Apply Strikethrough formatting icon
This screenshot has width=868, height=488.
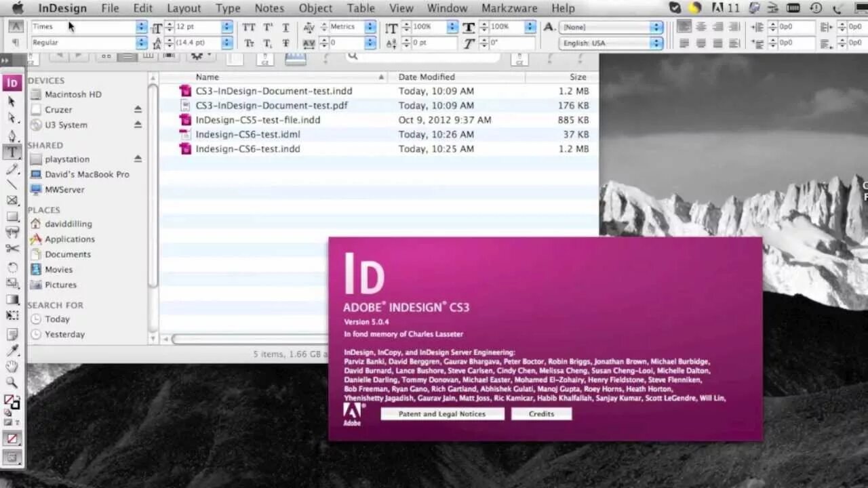(x=285, y=43)
